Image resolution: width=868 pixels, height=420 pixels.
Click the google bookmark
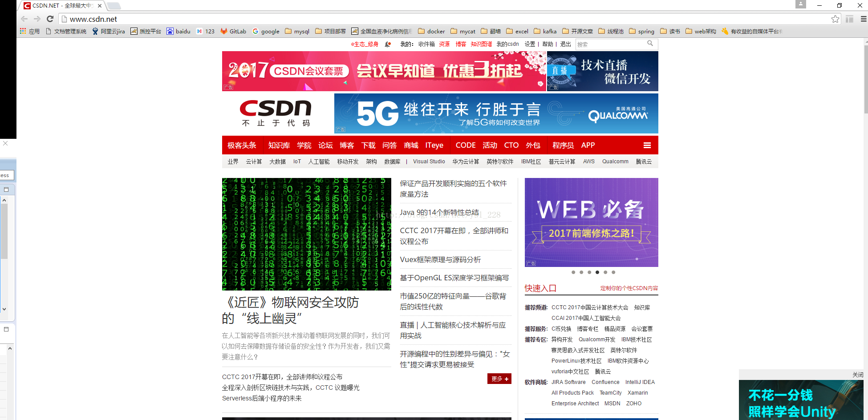click(266, 31)
